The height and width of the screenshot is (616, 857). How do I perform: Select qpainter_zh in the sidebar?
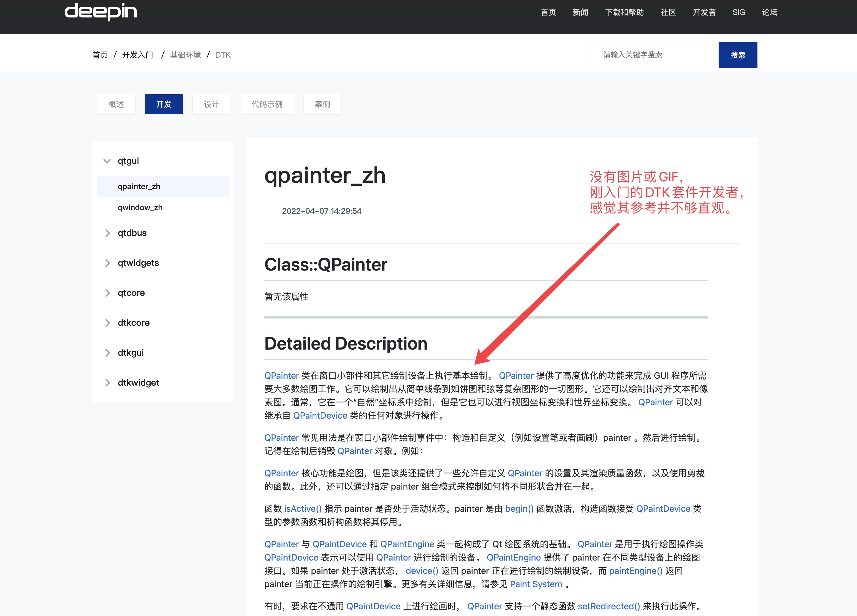(139, 186)
